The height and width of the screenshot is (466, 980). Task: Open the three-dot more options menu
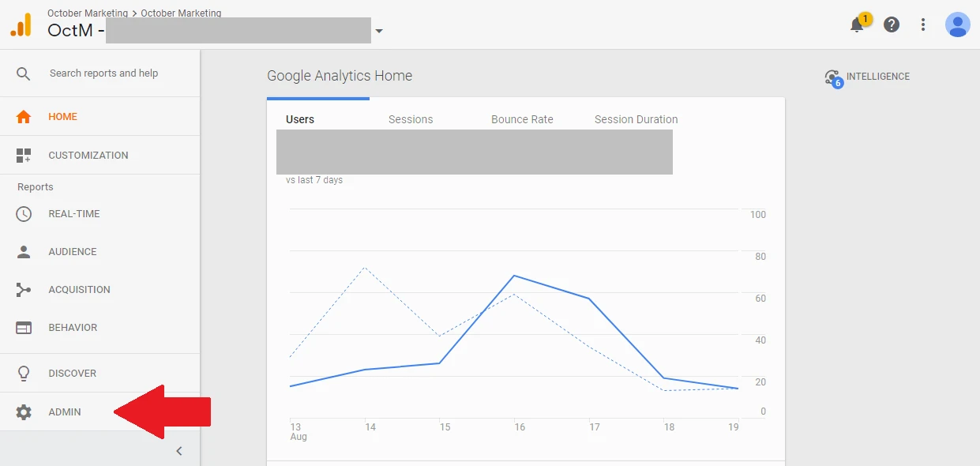pyautogui.click(x=923, y=24)
